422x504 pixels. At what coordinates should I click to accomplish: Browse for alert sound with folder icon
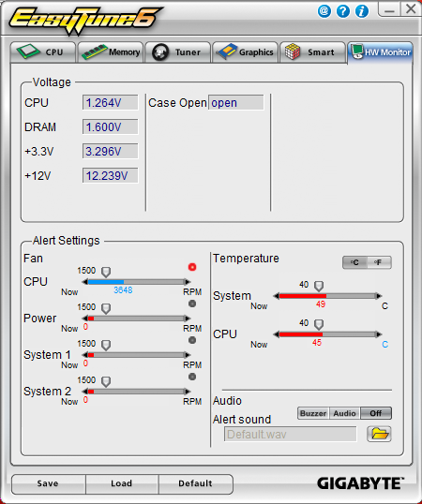point(379,434)
